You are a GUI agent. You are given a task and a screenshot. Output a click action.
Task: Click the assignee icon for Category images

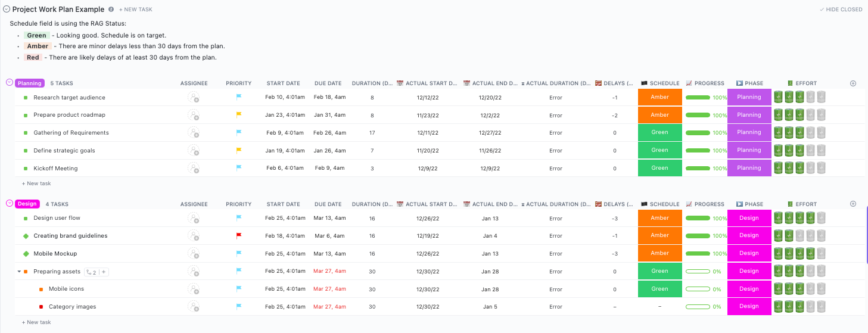pos(194,307)
